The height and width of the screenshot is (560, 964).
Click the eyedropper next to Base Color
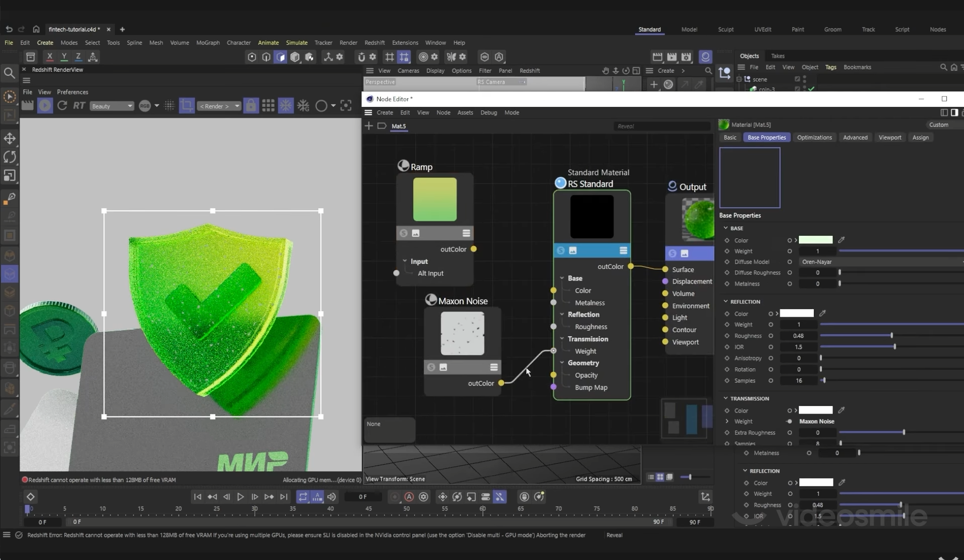[x=841, y=240]
